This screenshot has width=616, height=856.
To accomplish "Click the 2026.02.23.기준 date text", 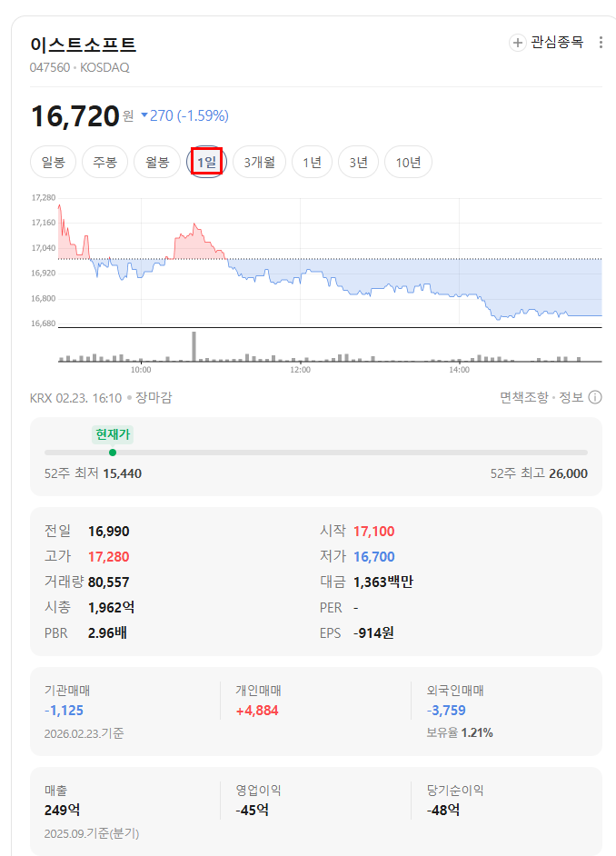I will (84, 733).
